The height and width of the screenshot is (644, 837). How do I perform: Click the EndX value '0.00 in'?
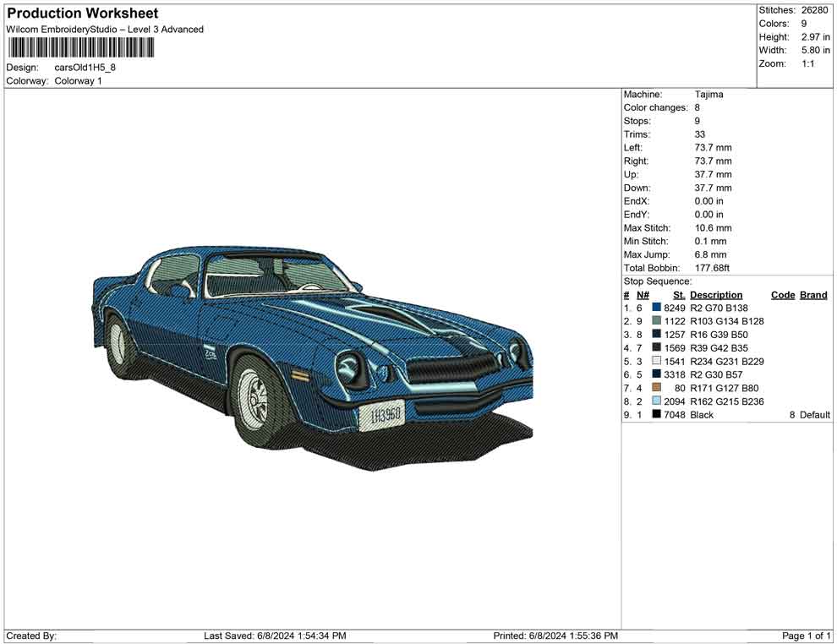tap(708, 201)
